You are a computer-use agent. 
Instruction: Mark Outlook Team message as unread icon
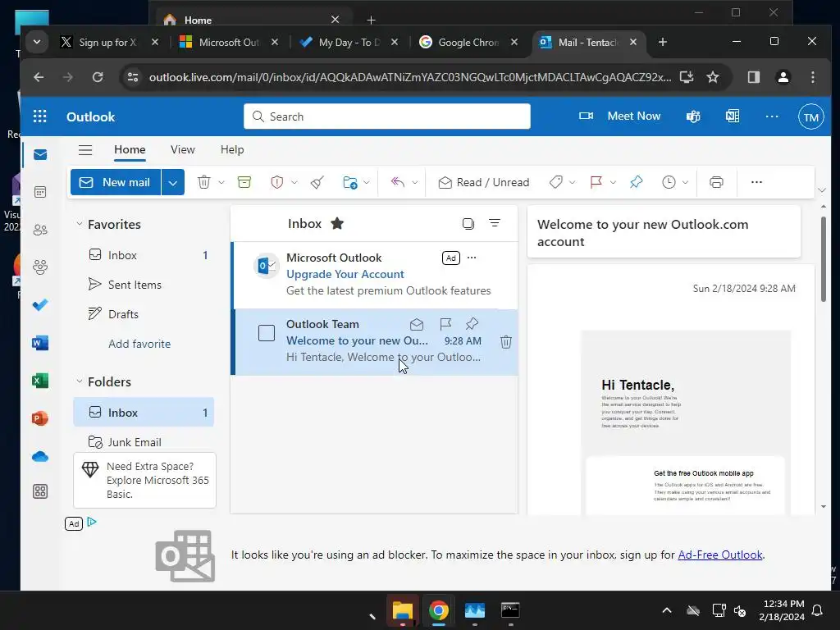(416, 324)
